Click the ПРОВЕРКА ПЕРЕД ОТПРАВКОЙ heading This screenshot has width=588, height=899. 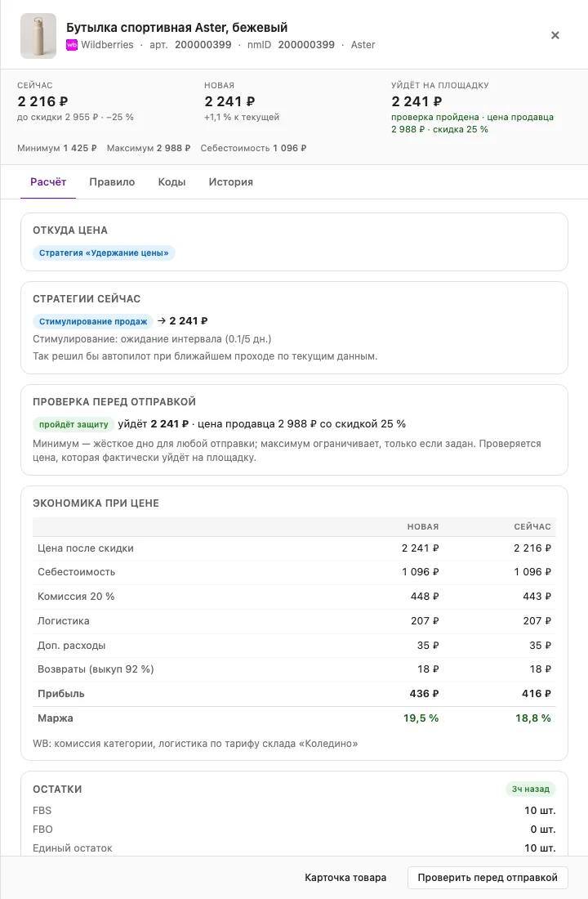pos(114,401)
